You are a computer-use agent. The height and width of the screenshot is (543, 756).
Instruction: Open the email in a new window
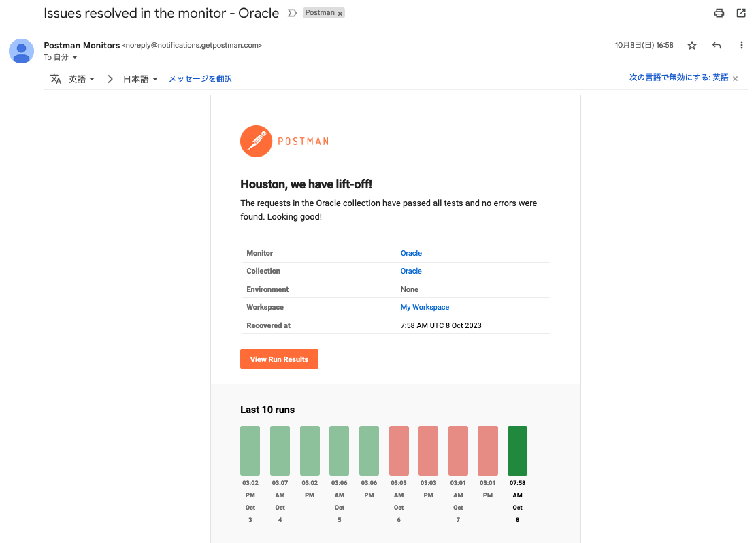741,13
